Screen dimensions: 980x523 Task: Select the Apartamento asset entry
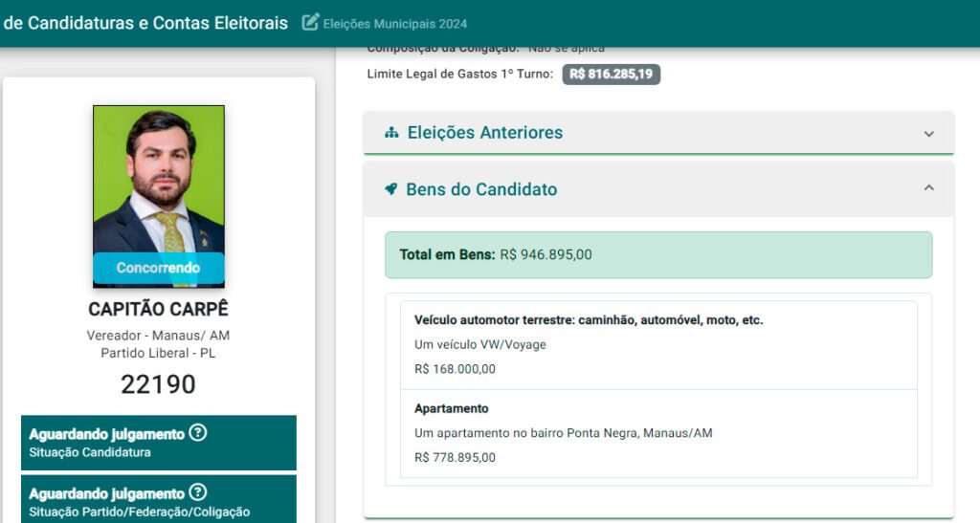point(652,433)
